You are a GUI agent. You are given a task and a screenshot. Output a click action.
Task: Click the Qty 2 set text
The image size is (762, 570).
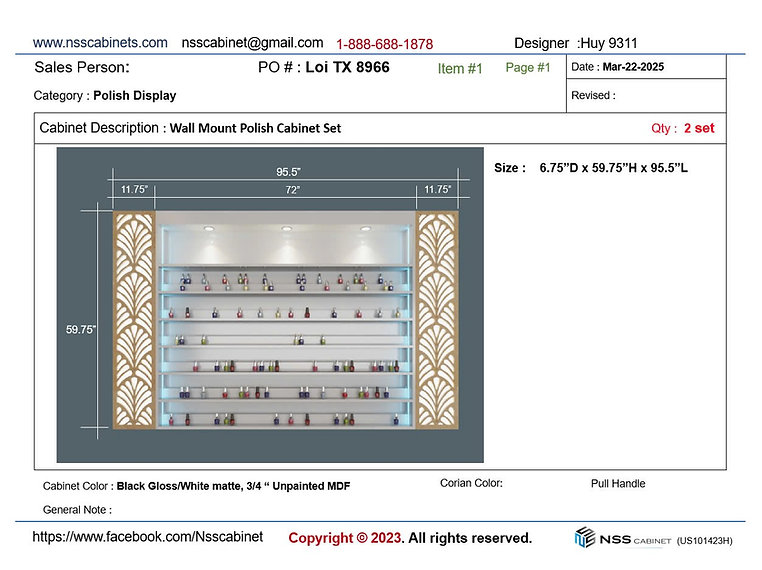tap(683, 128)
